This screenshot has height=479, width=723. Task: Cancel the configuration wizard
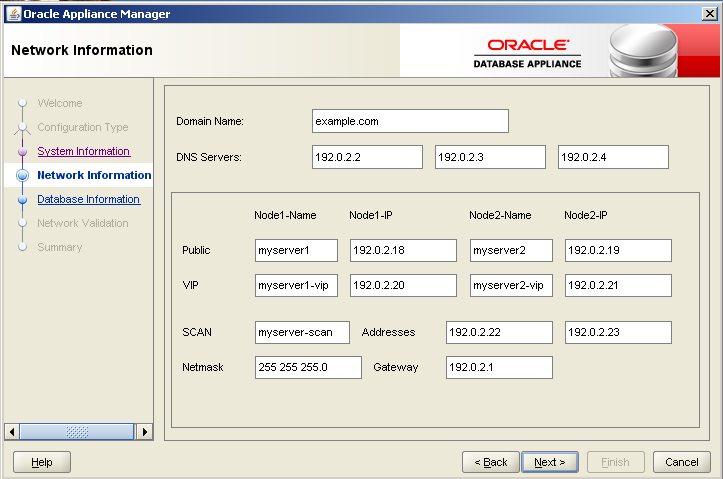tap(682, 462)
